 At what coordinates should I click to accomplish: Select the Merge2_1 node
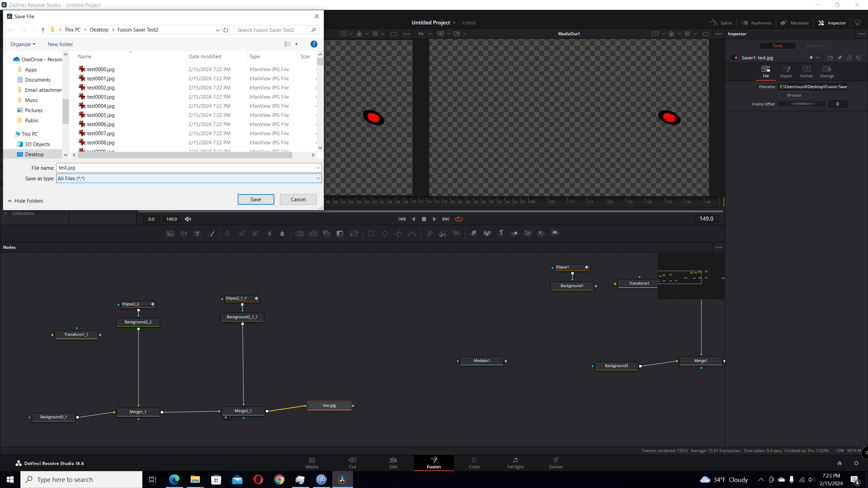(x=243, y=411)
